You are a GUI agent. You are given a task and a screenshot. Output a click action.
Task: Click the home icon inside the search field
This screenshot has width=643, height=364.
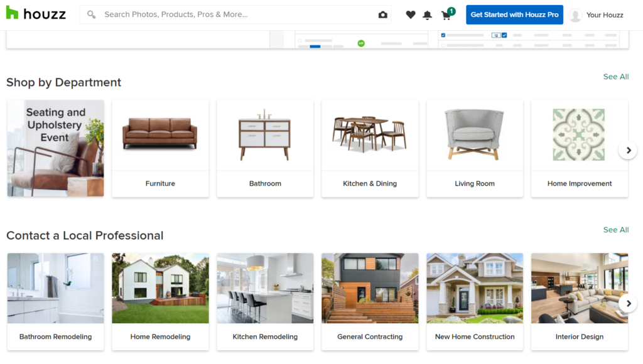[x=383, y=14]
